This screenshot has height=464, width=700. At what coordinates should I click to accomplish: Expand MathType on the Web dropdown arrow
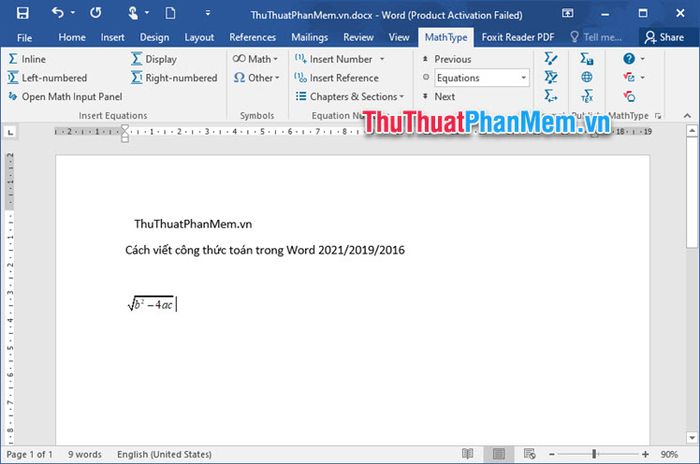pos(642,77)
